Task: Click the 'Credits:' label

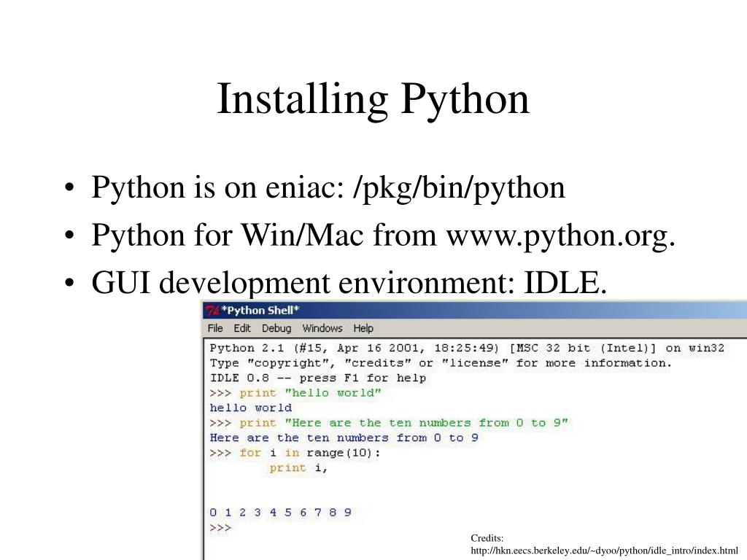Action: 487,538
